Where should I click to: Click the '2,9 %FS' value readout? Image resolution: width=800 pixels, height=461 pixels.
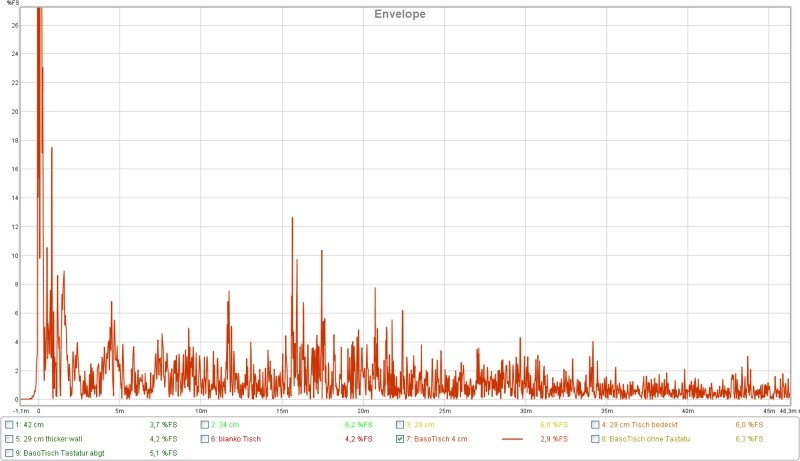[x=554, y=439]
